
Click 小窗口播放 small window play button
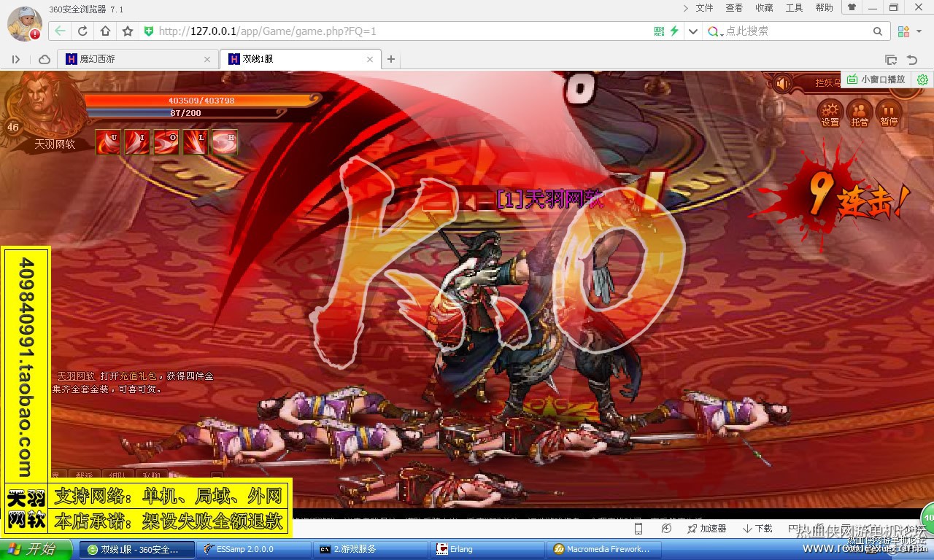click(x=876, y=79)
